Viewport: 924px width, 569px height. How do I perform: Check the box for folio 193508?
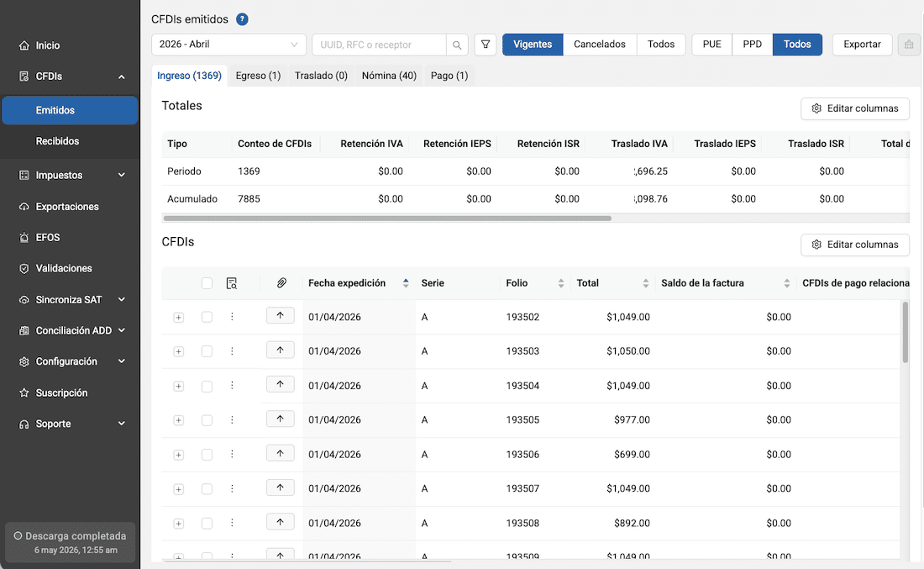207,524
